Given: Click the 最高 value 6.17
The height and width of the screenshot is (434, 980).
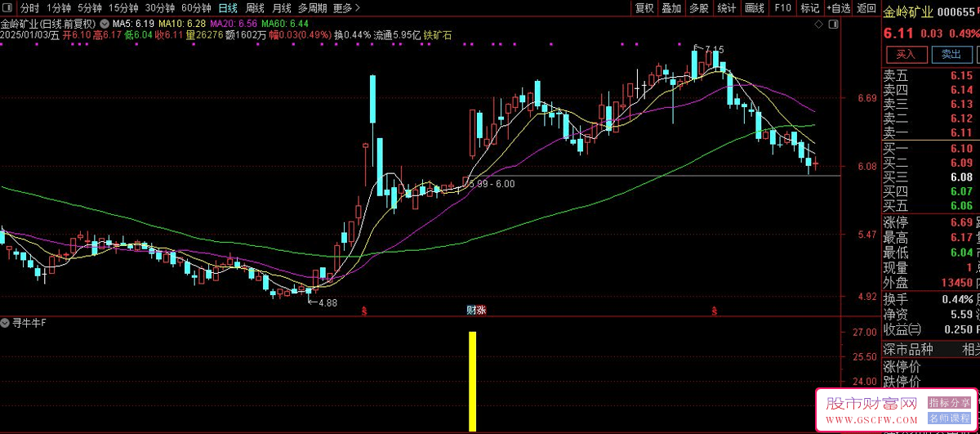Looking at the screenshot, I should [x=960, y=238].
